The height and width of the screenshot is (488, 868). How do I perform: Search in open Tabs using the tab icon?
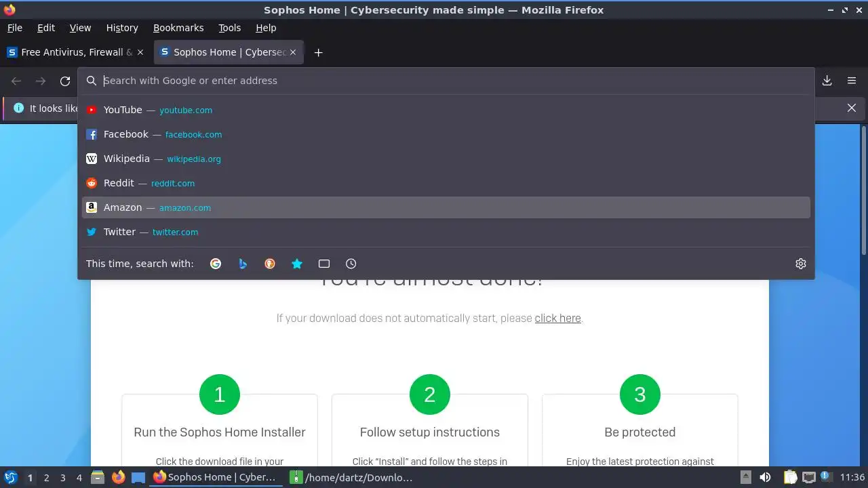pos(324,264)
